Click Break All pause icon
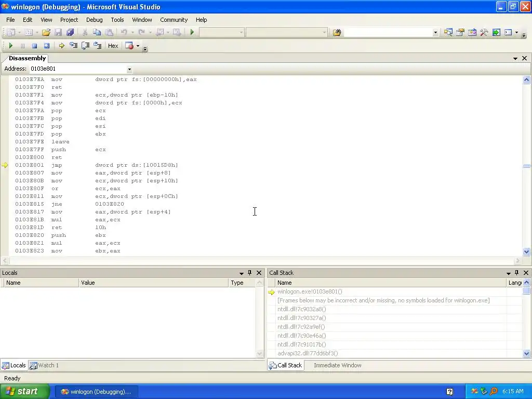This screenshot has width=532, height=399. (x=23, y=46)
